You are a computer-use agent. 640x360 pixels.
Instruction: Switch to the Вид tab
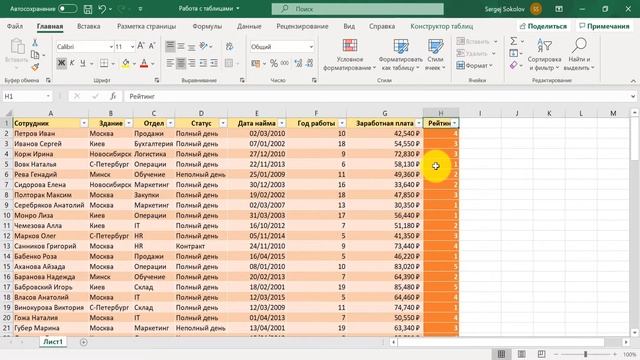(349, 26)
